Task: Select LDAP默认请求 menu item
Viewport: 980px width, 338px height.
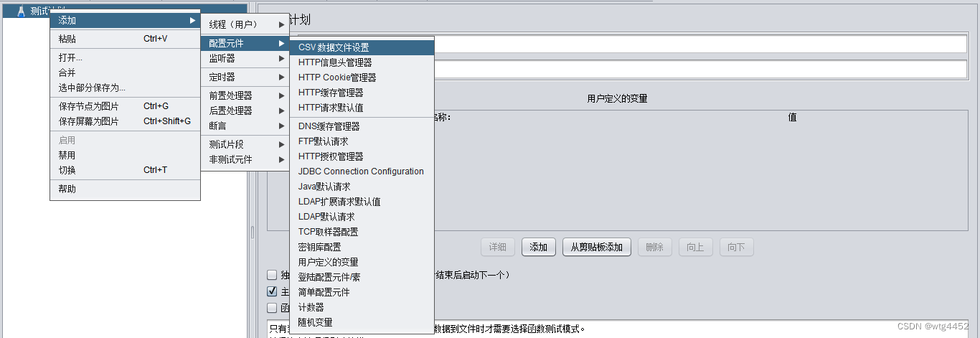Action: [x=362, y=217]
